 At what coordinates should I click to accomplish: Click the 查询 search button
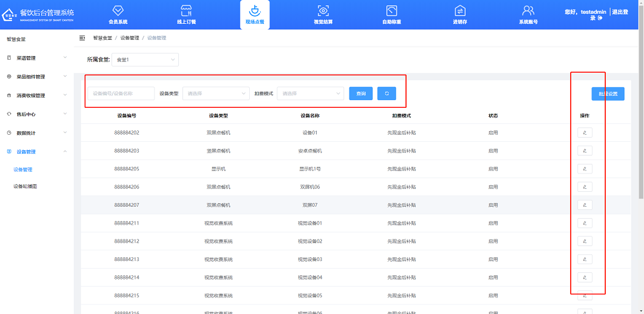tap(361, 94)
